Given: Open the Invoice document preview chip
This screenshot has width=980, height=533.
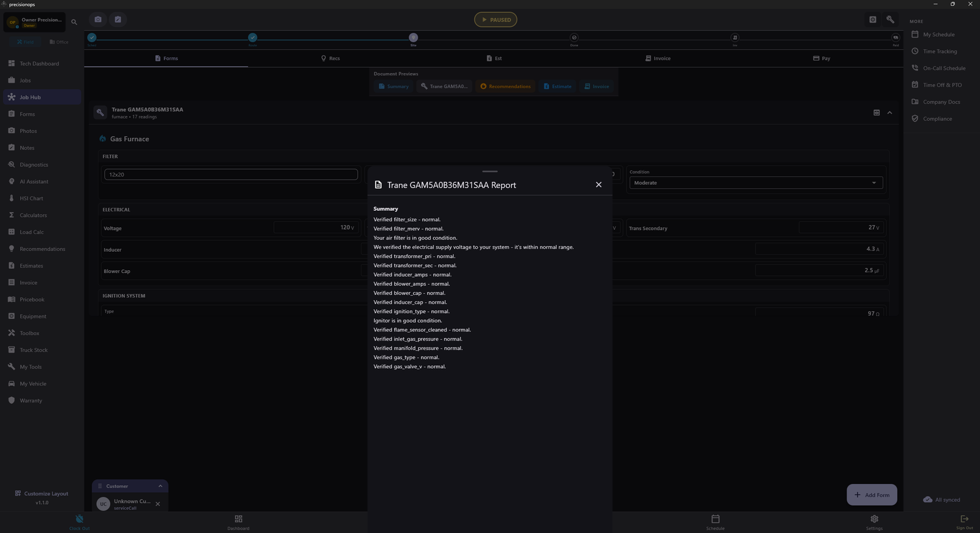Looking at the screenshot, I should [597, 86].
